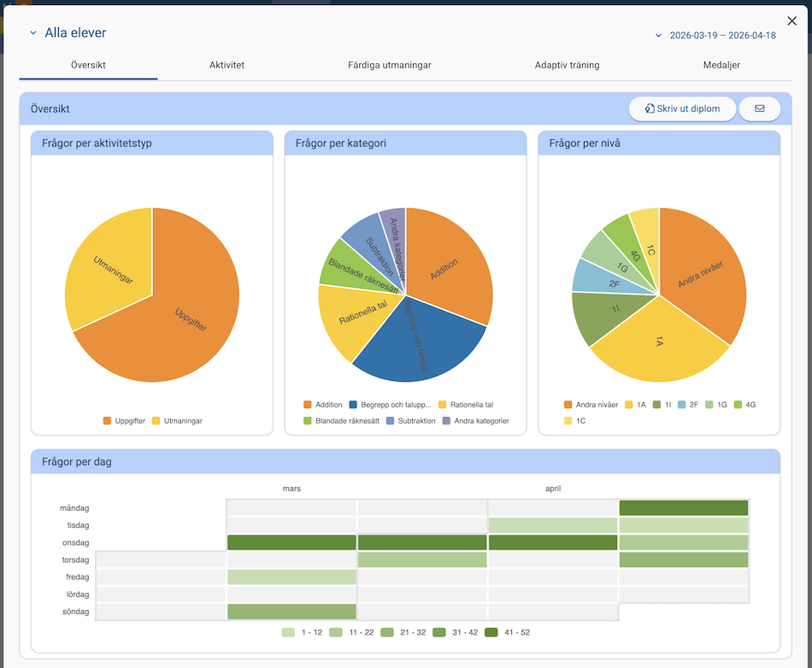Go to the Medaljer tab
The image size is (812, 668).
click(721, 65)
